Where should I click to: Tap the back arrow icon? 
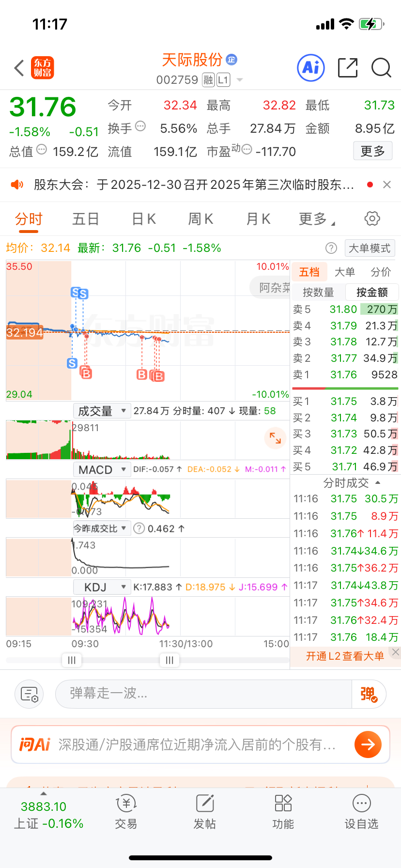19,68
